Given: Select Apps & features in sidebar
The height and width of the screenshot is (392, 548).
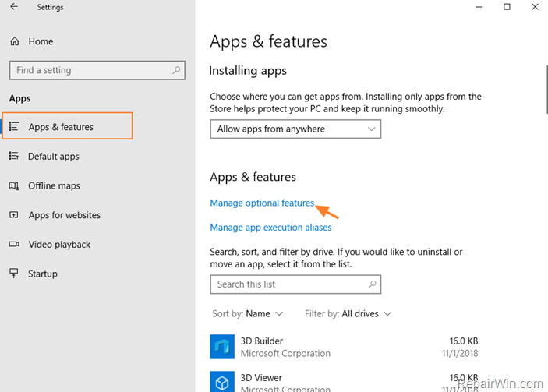Looking at the screenshot, I should (68, 126).
